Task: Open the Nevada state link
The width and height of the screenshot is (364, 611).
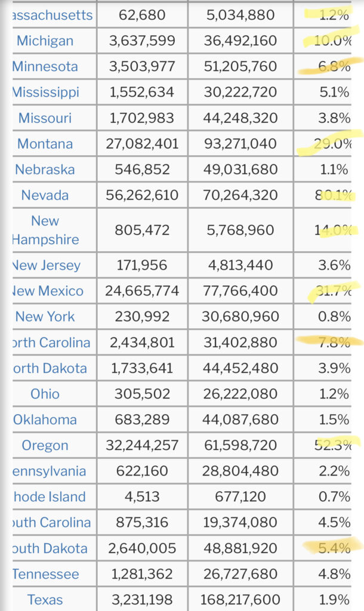Action: click(45, 195)
